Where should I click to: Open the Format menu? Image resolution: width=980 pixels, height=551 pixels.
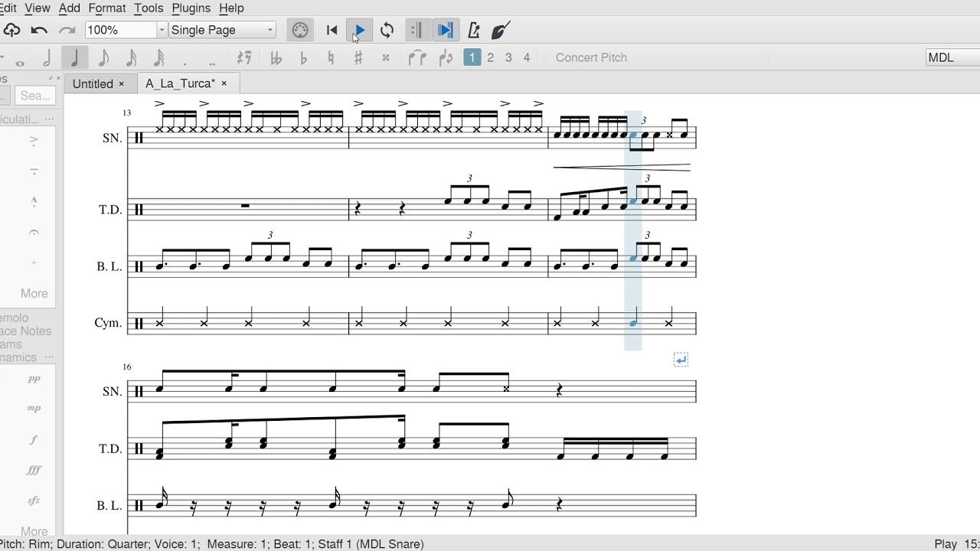pos(107,8)
